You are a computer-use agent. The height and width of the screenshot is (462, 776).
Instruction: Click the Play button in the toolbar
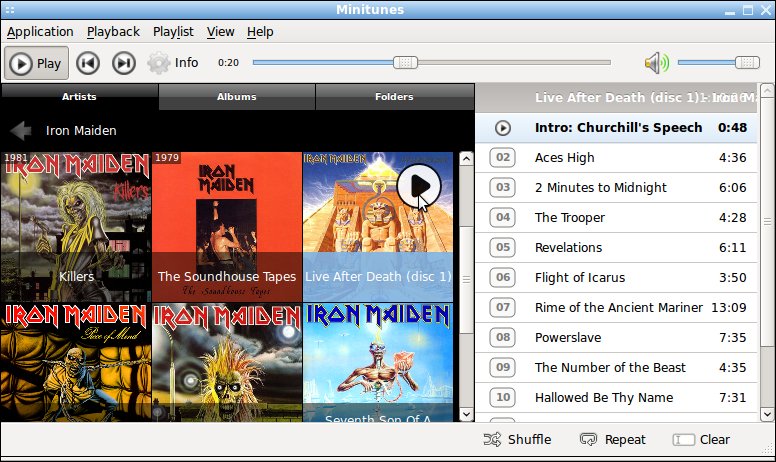[x=36, y=63]
